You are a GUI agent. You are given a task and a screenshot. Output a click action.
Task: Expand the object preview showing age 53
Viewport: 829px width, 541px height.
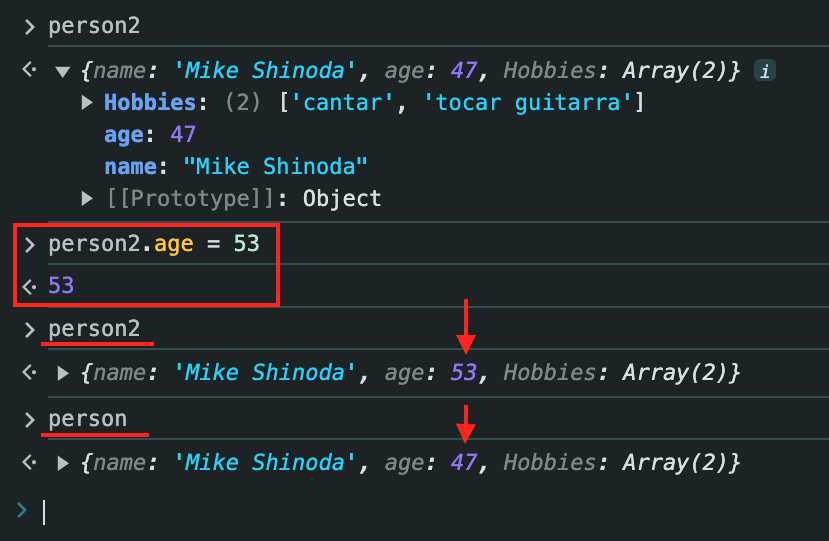pyautogui.click(x=64, y=373)
